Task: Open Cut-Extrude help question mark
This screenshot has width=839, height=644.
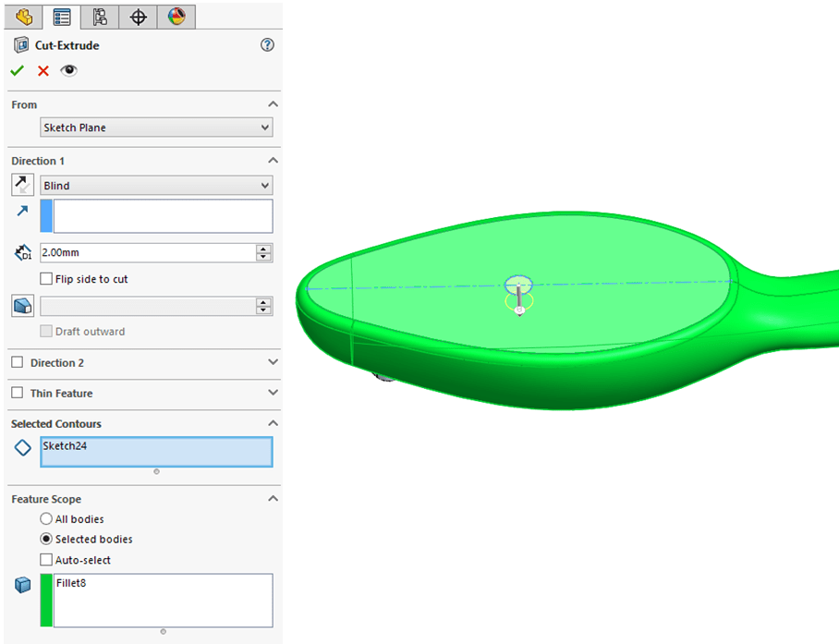Action: [x=268, y=44]
